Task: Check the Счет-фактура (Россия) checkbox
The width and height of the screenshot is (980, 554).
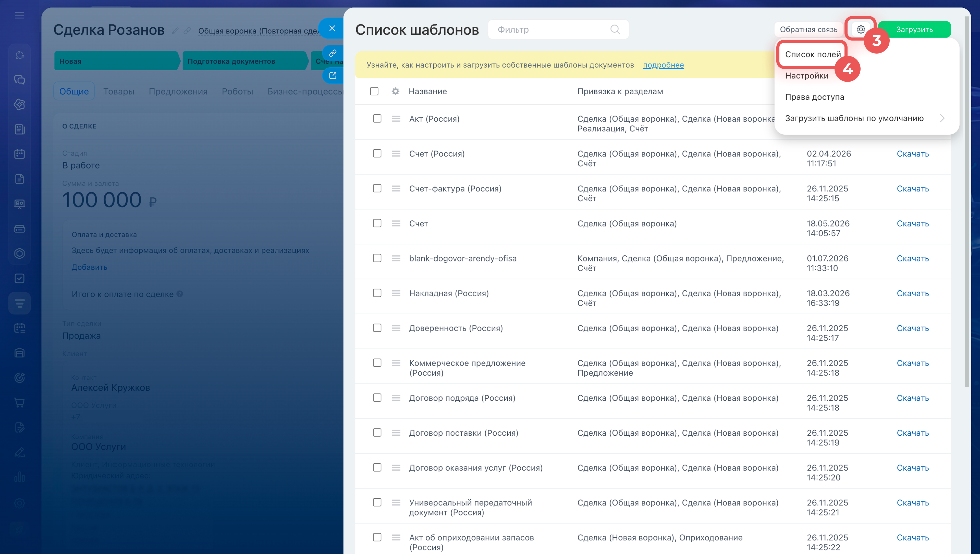Action: (x=377, y=188)
